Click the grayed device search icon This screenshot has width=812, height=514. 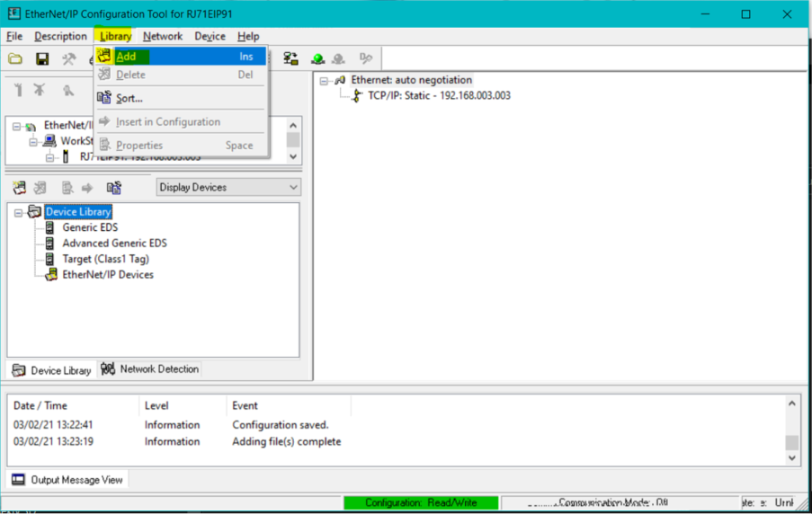[68, 91]
